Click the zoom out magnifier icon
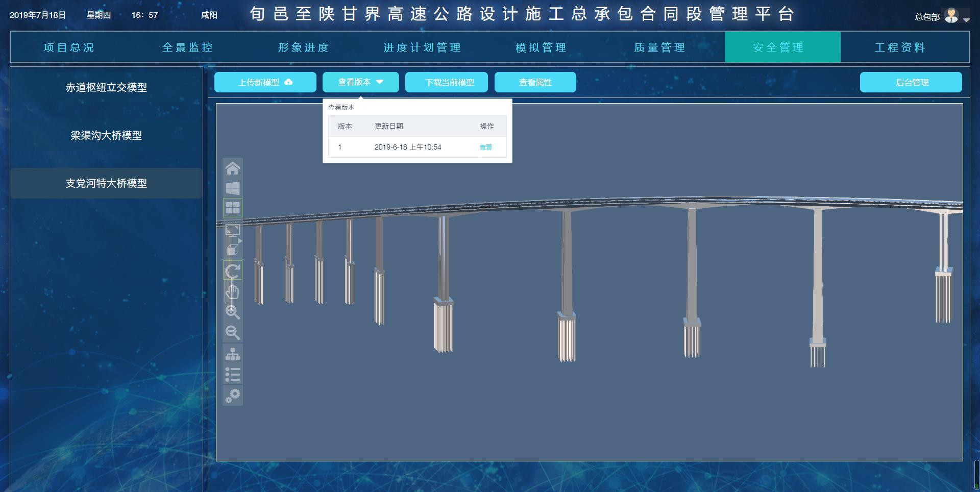The height and width of the screenshot is (492, 980). tap(233, 333)
